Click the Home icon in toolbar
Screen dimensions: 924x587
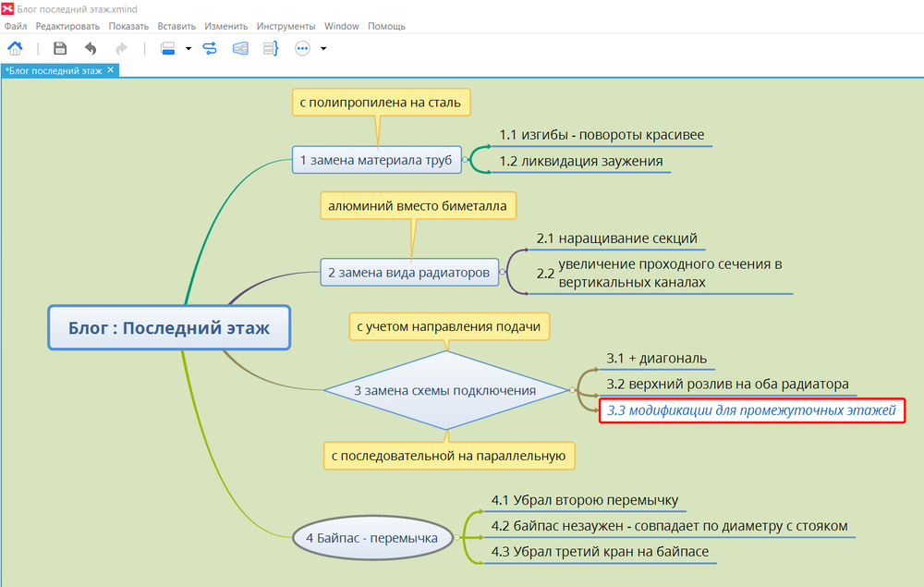point(15,48)
